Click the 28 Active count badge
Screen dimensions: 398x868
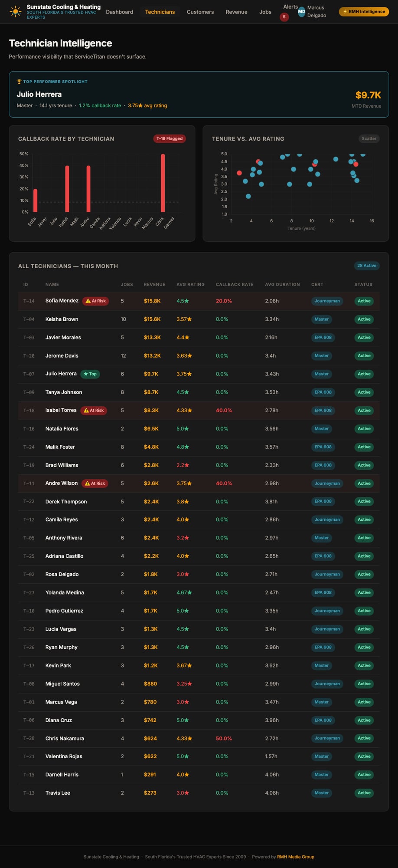(x=366, y=266)
